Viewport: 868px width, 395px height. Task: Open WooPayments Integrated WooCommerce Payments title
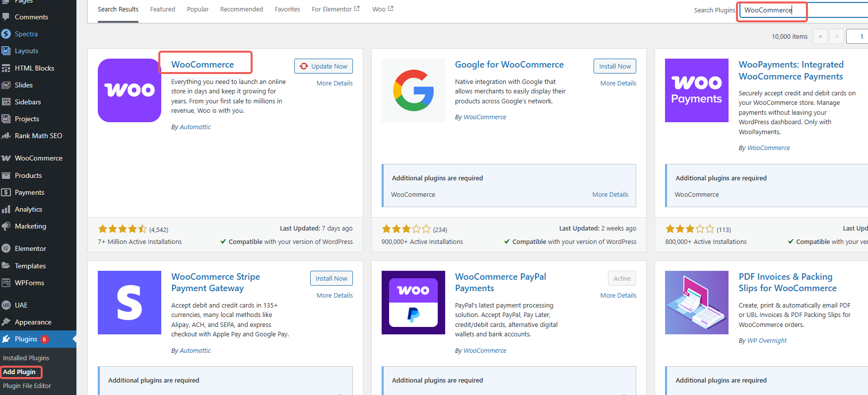coord(791,71)
